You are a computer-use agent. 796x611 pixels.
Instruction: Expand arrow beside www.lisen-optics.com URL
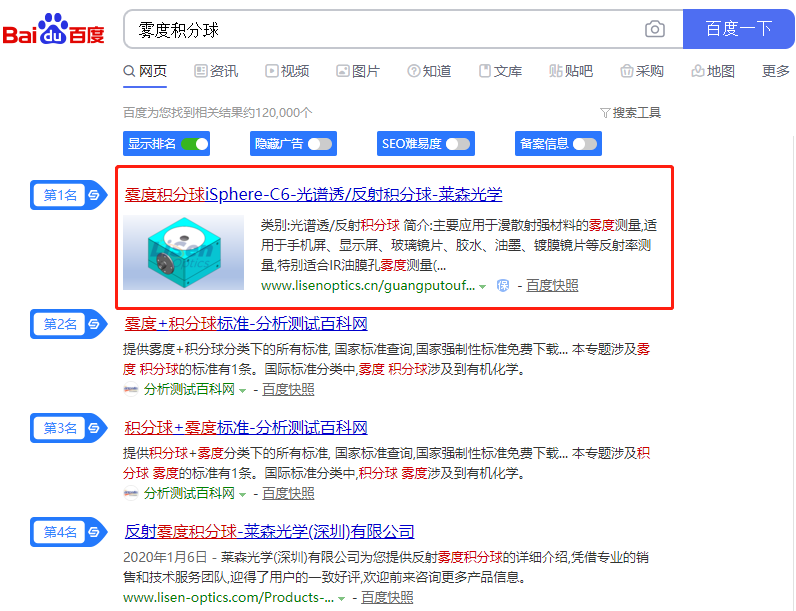342,599
